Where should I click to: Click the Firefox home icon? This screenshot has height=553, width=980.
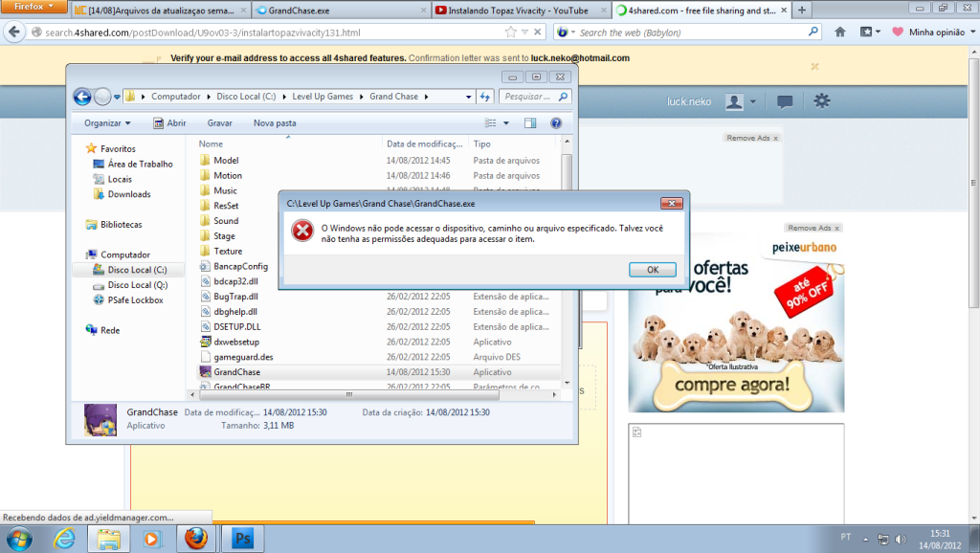tap(839, 32)
